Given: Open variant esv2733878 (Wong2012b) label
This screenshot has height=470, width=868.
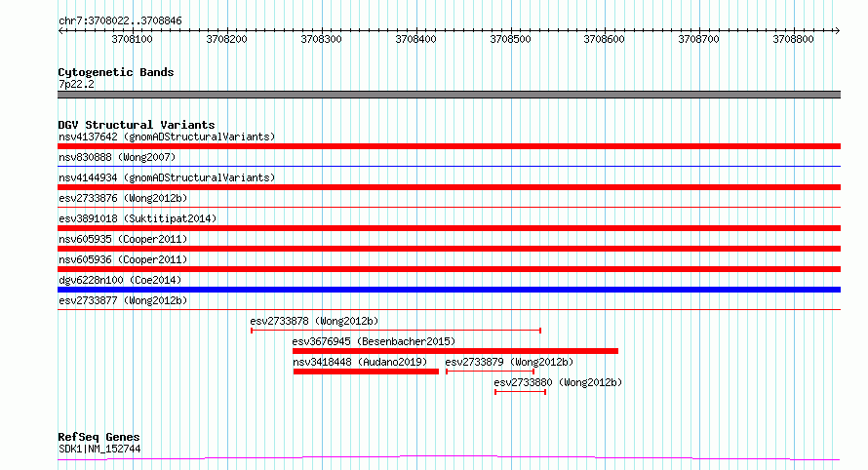Looking at the screenshot, I should click(x=314, y=321).
